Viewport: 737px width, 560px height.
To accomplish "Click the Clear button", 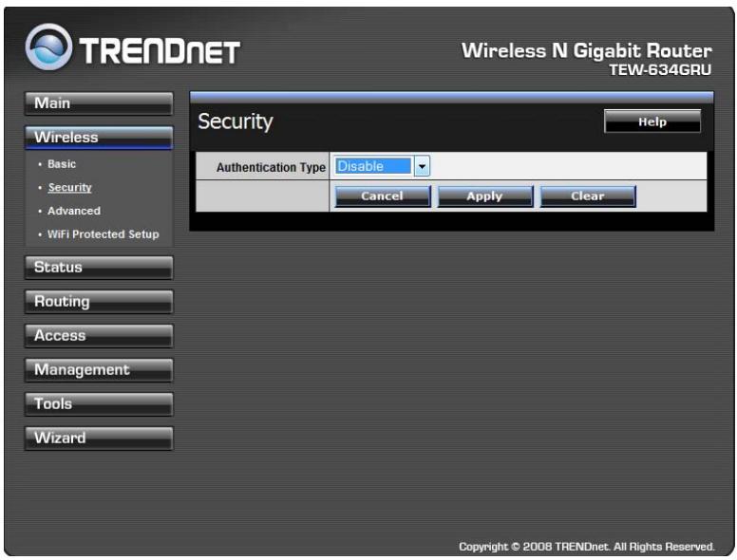I will coord(588,196).
